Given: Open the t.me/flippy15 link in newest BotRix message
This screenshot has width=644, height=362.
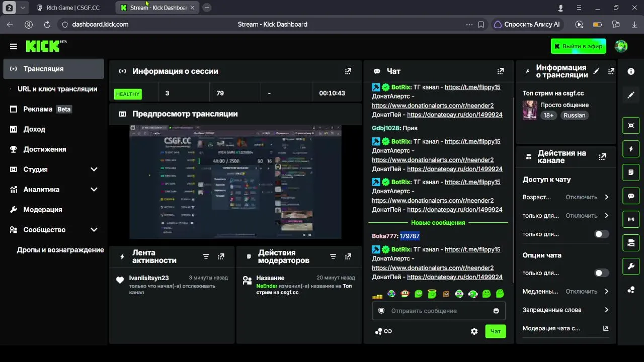Looking at the screenshot, I should [x=472, y=249].
